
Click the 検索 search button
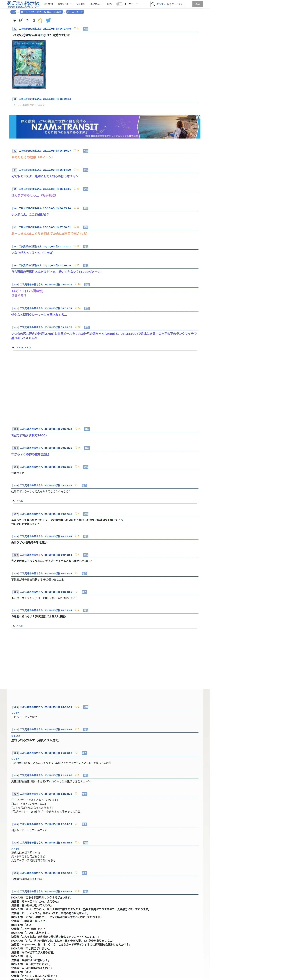pos(197,4)
